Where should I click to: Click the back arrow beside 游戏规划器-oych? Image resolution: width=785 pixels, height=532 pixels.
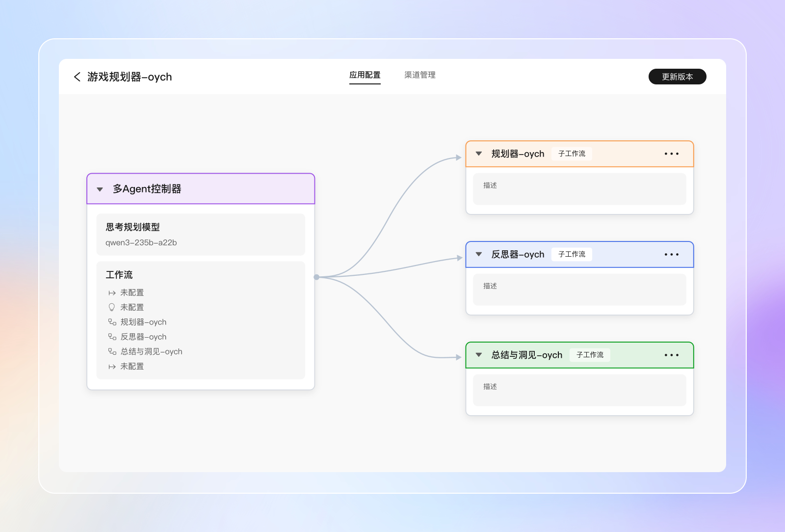[x=77, y=77]
